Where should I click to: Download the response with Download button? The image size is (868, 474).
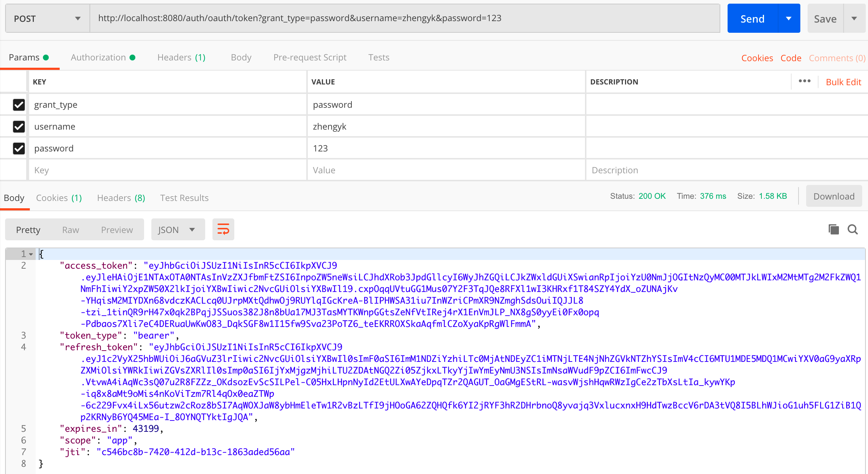pos(833,197)
